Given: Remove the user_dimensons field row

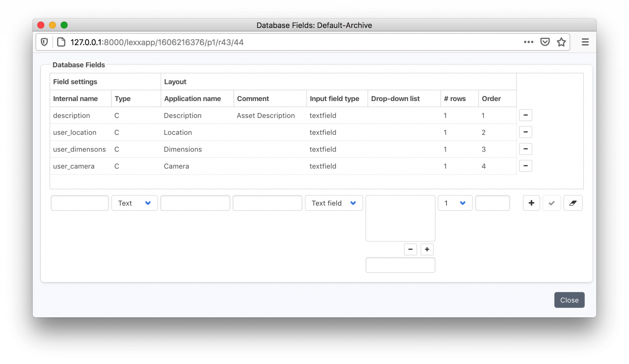Looking at the screenshot, I should (525, 149).
